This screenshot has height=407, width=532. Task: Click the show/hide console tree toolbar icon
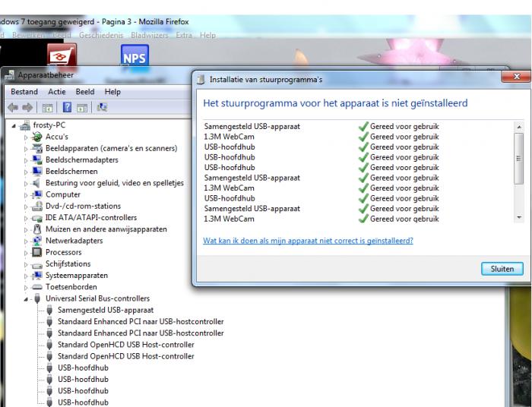click(47, 108)
